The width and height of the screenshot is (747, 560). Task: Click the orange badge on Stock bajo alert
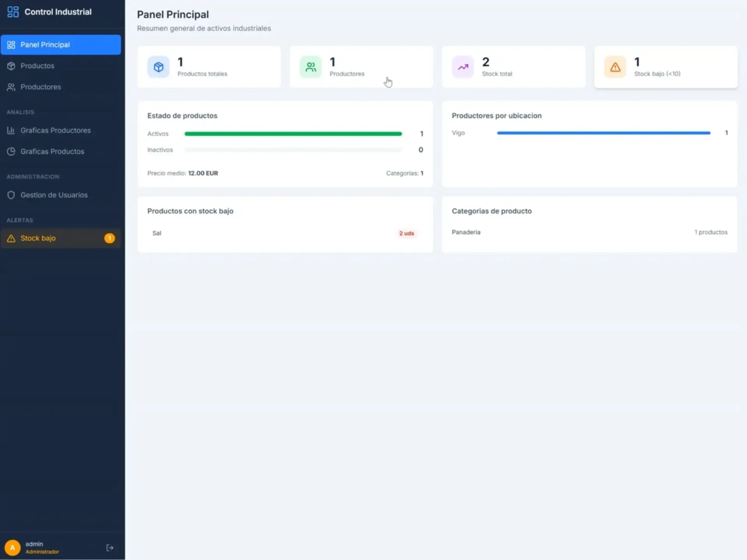[109, 238]
